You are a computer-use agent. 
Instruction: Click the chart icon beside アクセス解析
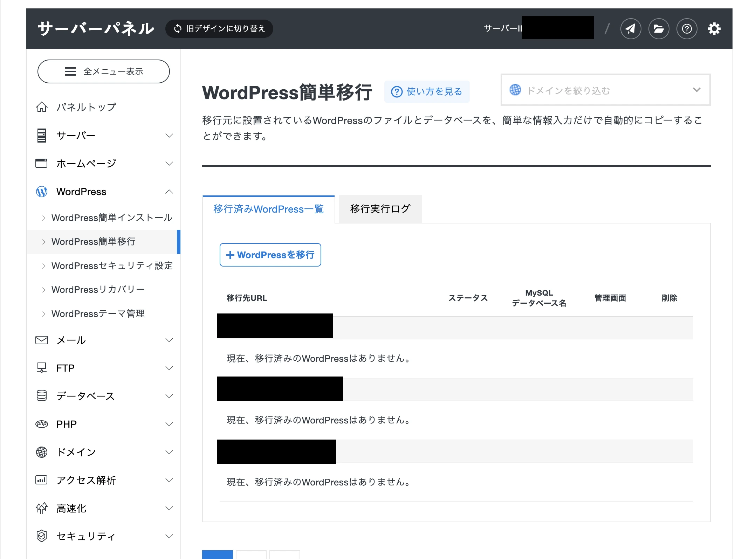click(x=41, y=480)
